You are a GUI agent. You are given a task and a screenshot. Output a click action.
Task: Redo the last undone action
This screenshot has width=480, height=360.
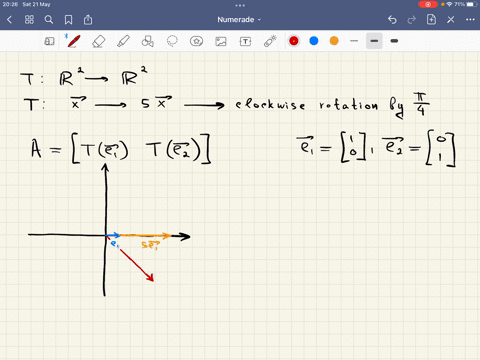(412, 20)
